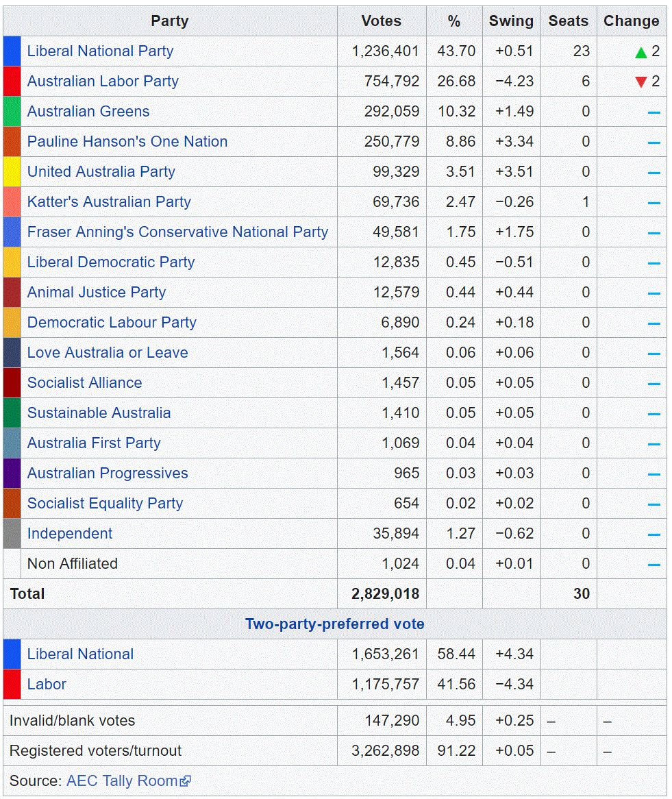672x799 pixels.
Task: Open the Socialist Equality Party link
Action: coord(105,504)
